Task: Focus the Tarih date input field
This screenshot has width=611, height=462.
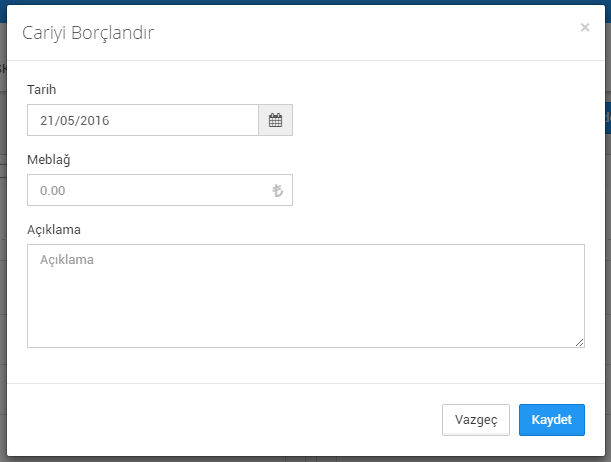Action: pos(143,120)
